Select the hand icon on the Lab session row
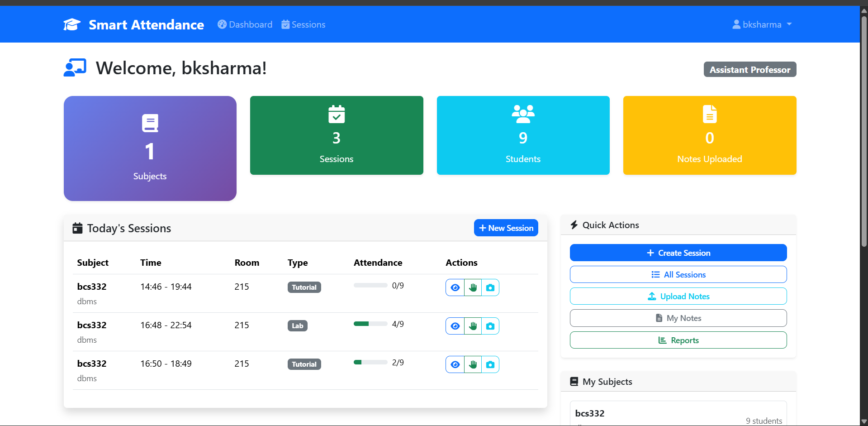Image resolution: width=868 pixels, height=426 pixels. pyautogui.click(x=473, y=325)
